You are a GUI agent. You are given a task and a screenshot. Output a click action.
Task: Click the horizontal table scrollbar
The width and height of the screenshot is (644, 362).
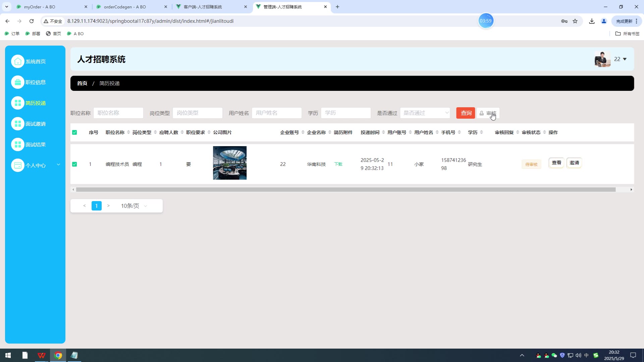(345, 190)
